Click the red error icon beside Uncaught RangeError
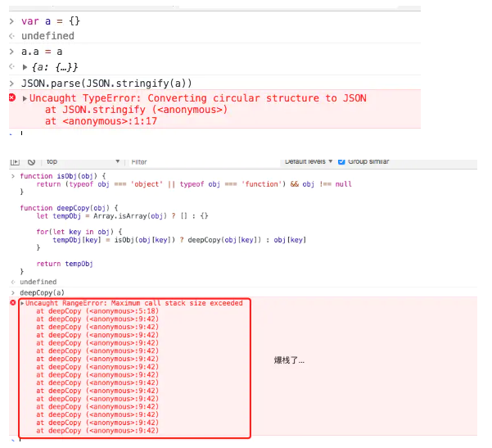This screenshot has height=448, width=492. coord(13,303)
